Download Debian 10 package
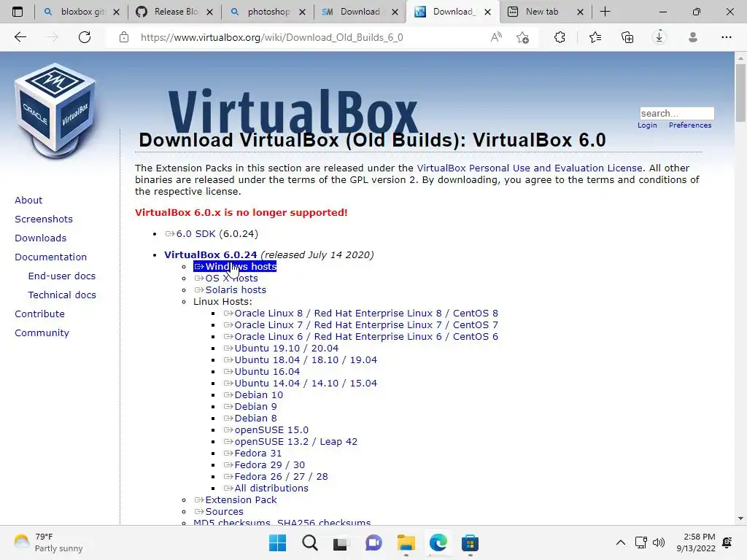Viewport: 747px width, 560px height. coord(253,394)
